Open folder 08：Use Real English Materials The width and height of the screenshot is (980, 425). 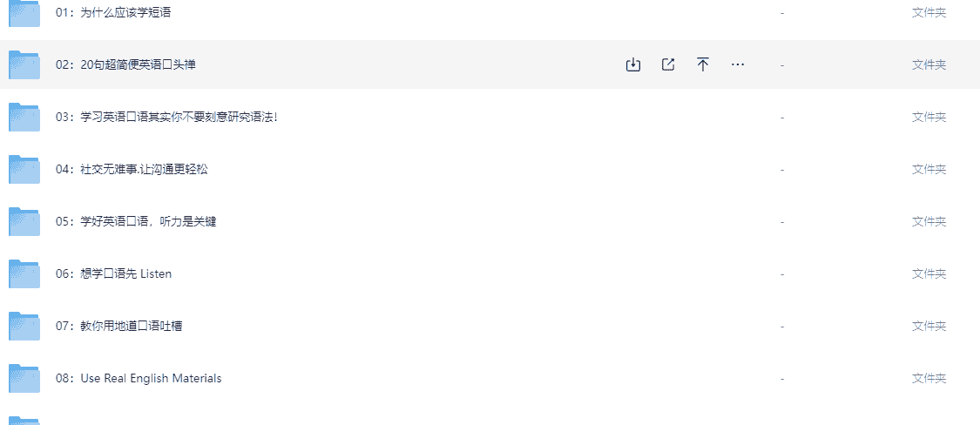[x=139, y=378]
